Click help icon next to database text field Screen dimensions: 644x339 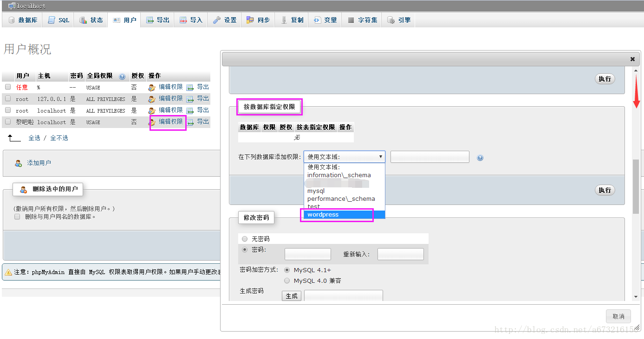[x=480, y=158]
